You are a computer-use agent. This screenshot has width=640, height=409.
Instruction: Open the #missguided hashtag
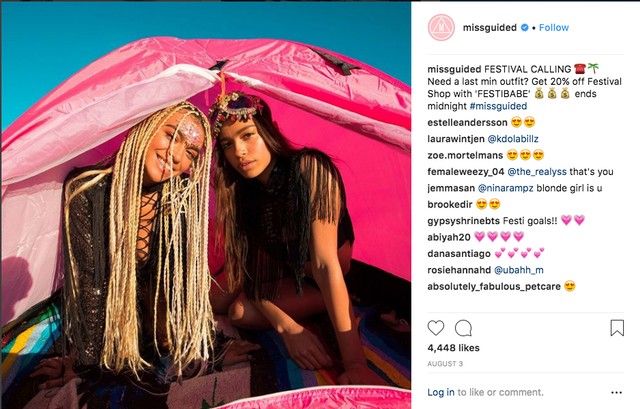click(x=498, y=106)
